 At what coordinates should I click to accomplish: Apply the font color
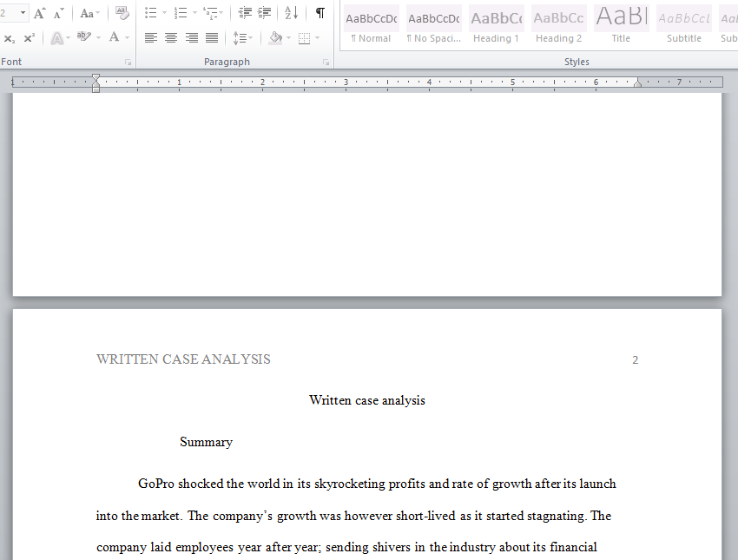(x=114, y=37)
